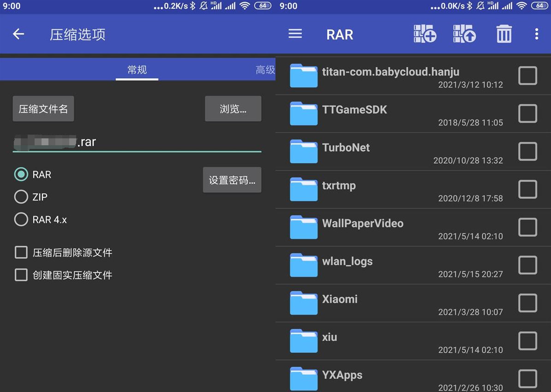This screenshot has width=551, height=392.
Task: Open the YXApps folder name
Action: tap(342, 375)
